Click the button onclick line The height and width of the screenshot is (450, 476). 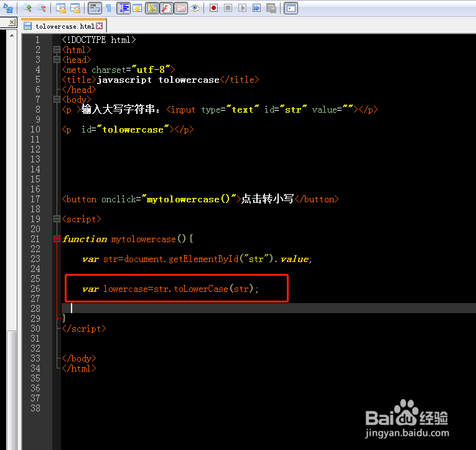coord(200,199)
